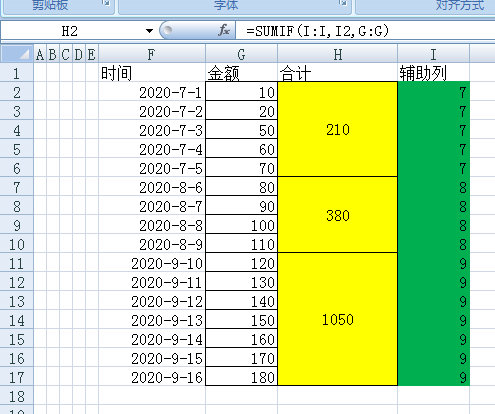Click the Select All corner button

tap(17, 54)
